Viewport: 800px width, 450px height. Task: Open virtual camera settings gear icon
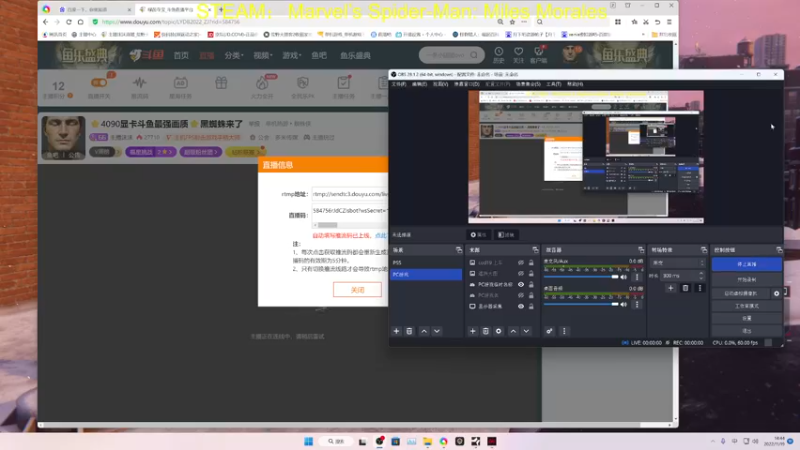click(777, 293)
